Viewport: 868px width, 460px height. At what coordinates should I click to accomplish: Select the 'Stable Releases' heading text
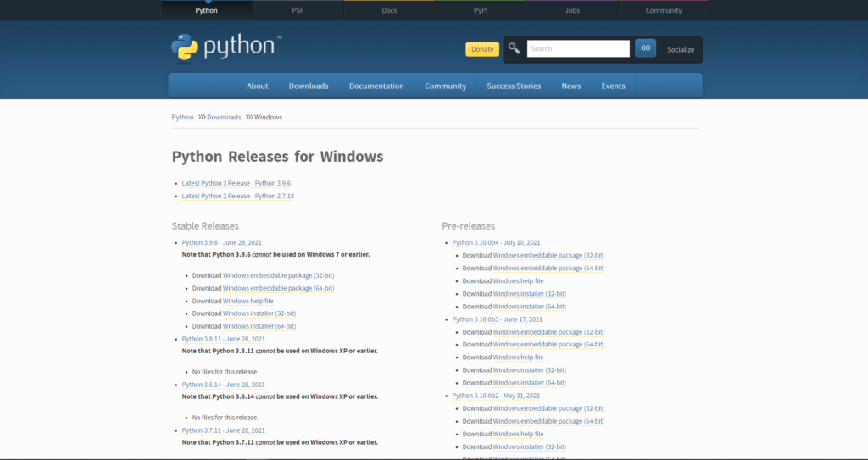pyautogui.click(x=205, y=226)
